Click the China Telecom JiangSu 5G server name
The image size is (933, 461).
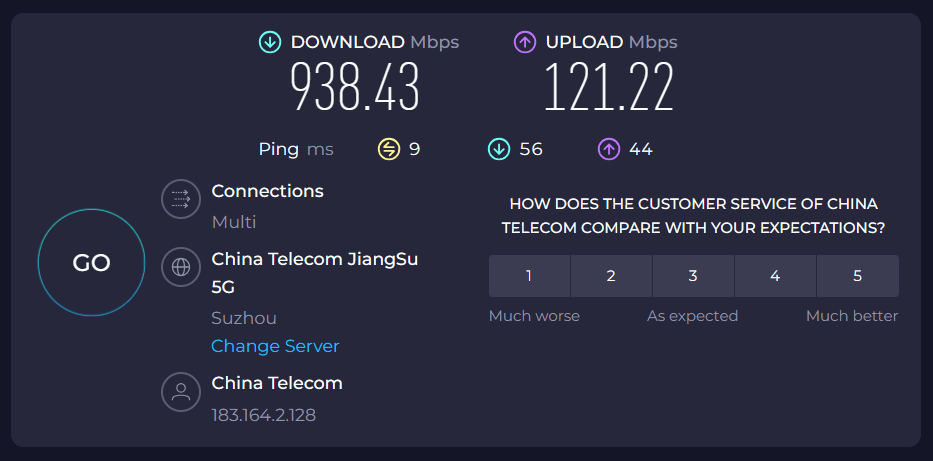click(315, 274)
